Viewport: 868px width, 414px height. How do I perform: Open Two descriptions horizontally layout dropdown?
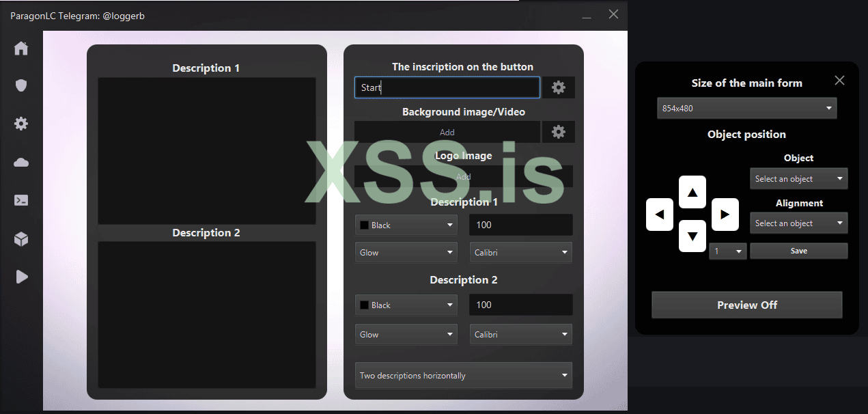(x=464, y=375)
